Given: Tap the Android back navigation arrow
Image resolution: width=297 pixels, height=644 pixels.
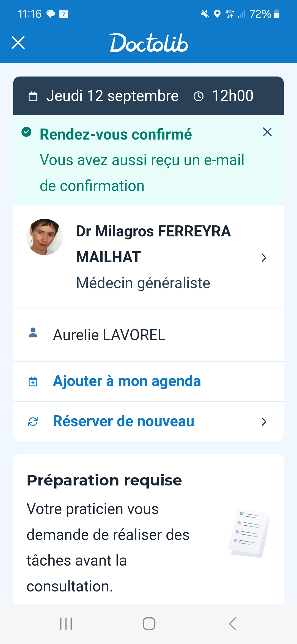Looking at the screenshot, I should click(232, 624).
